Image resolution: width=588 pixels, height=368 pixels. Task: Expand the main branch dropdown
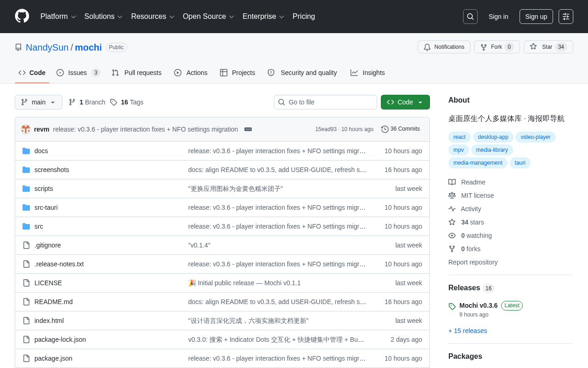click(x=39, y=102)
